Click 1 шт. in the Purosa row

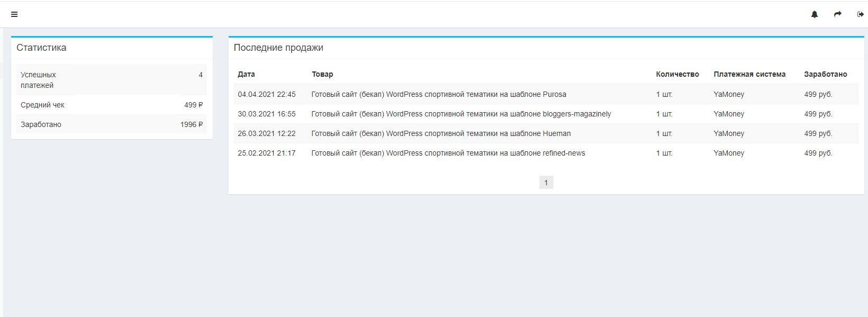click(664, 94)
